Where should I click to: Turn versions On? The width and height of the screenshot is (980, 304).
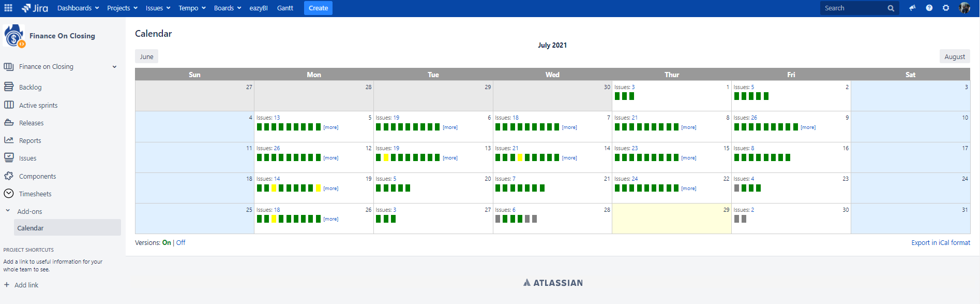(167, 242)
